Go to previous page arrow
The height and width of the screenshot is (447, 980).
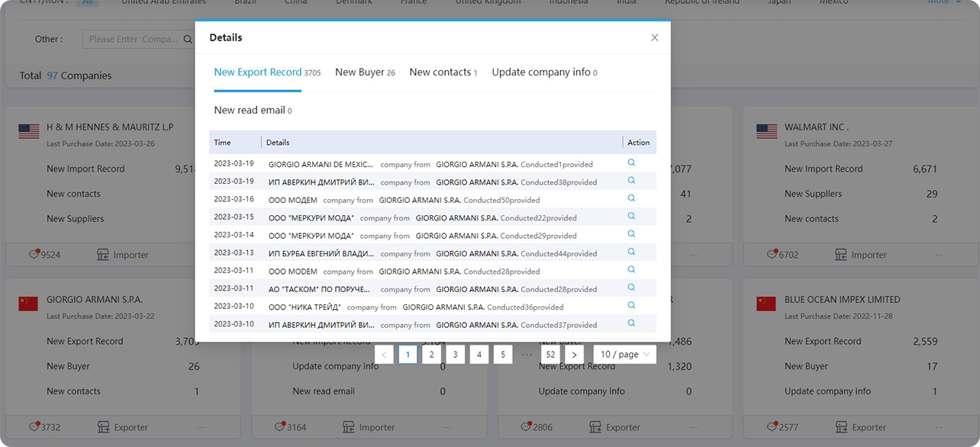point(385,354)
